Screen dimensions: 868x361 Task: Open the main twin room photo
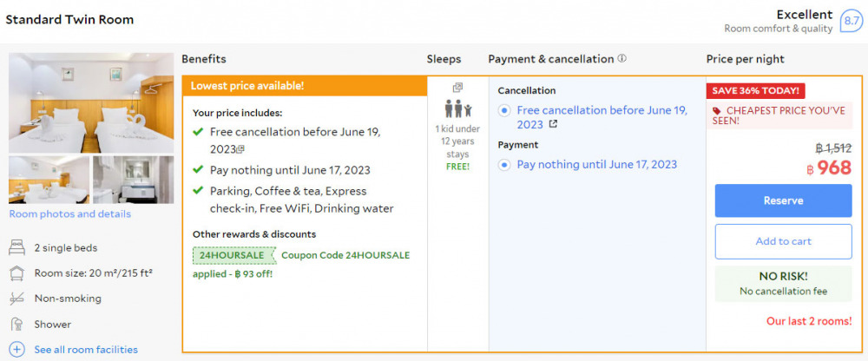tap(91, 102)
